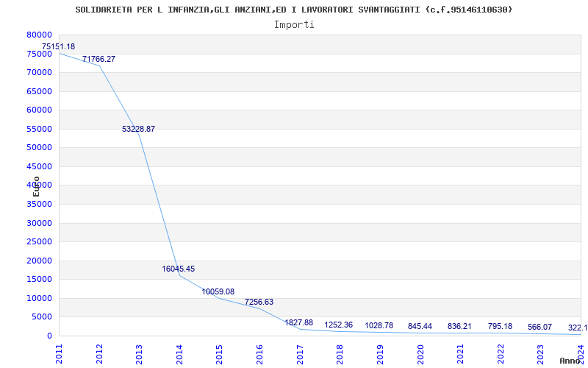Select the 53228.87 data label
588x368 pixels.
[x=138, y=129]
